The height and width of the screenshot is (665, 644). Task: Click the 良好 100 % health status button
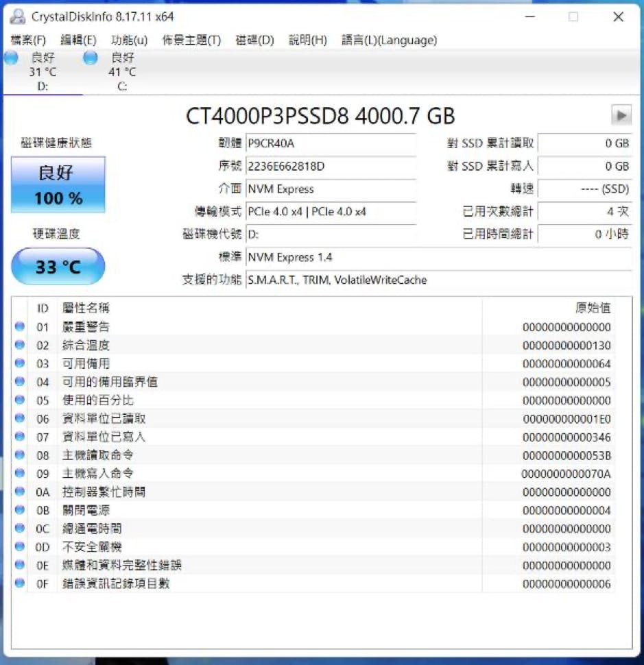(58, 185)
